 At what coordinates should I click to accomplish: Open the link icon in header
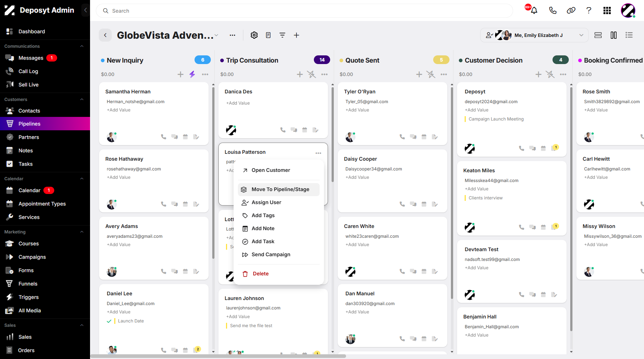(571, 10)
